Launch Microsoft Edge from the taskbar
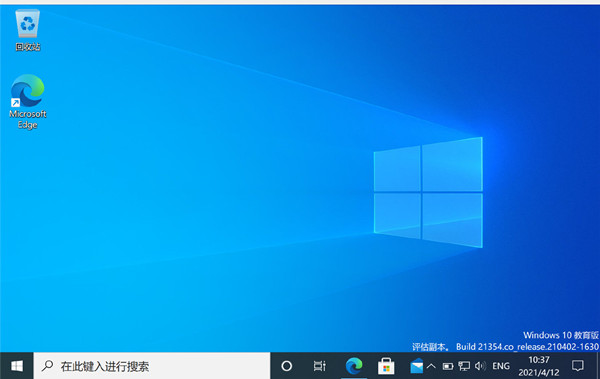 354,366
